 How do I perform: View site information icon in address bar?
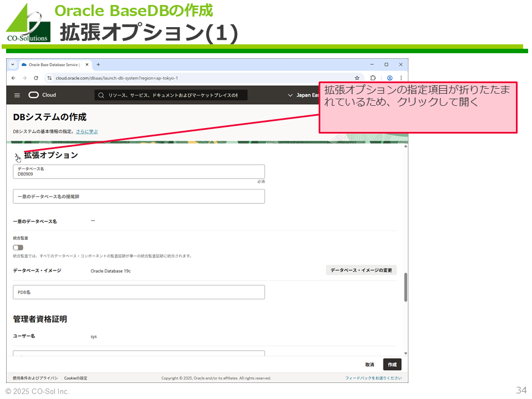pos(49,78)
